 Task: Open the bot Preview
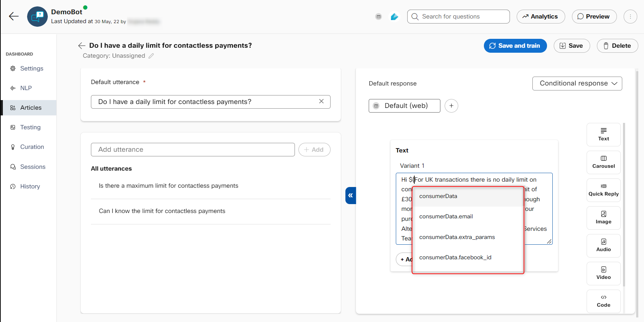pos(594,16)
